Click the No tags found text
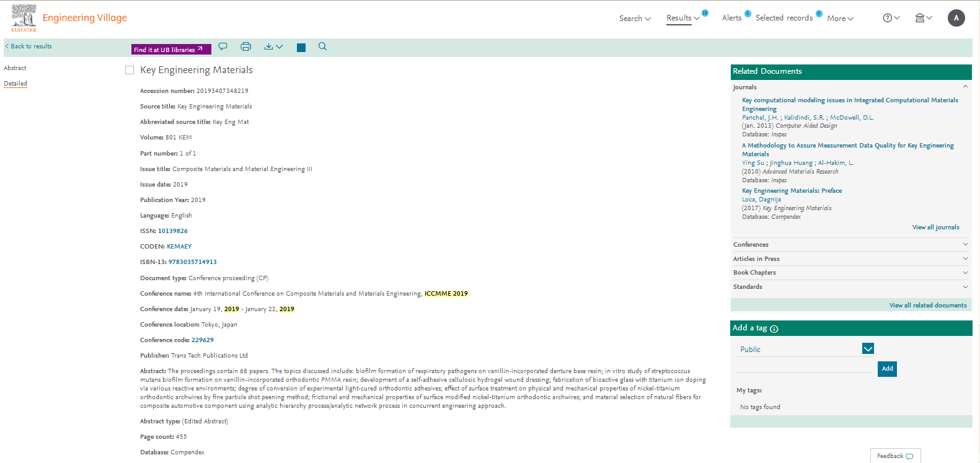The height and width of the screenshot is (463, 980). point(760,407)
